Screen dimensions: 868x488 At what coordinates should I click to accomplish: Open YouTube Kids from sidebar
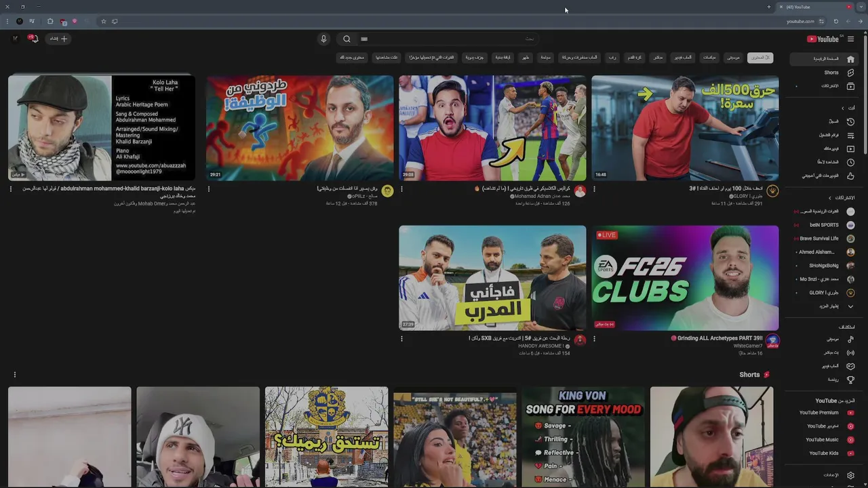pyautogui.click(x=825, y=453)
